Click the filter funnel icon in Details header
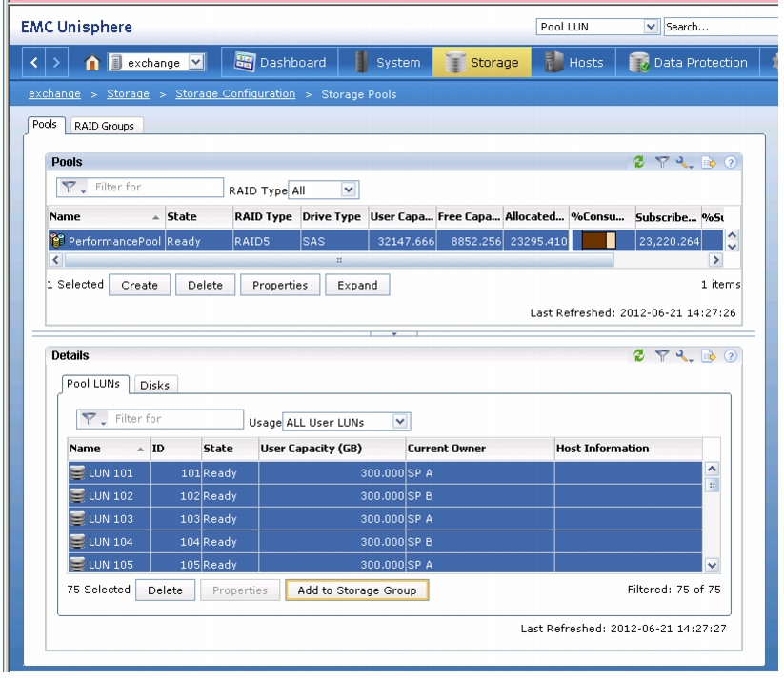The width and height of the screenshot is (784, 680). [x=662, y=355]
